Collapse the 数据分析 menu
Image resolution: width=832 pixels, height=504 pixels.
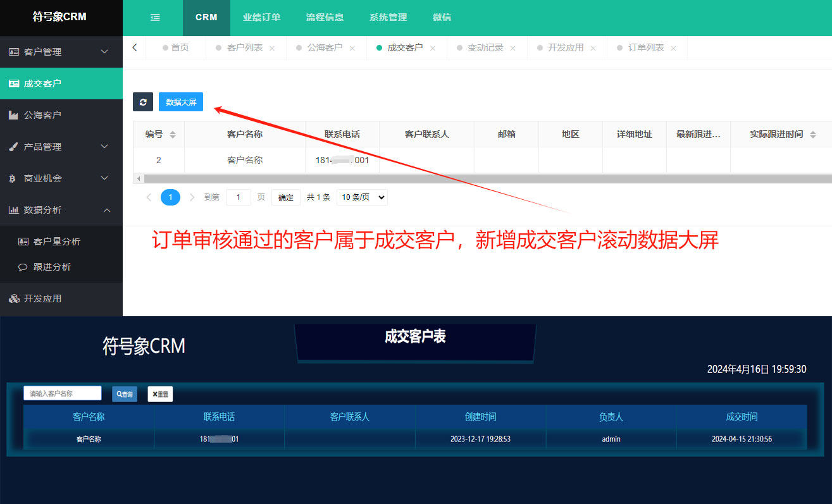point(106,210)
